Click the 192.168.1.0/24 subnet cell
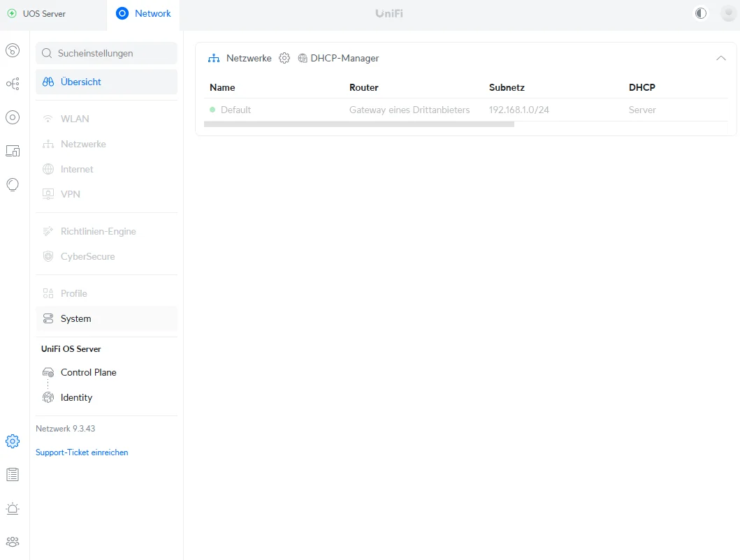Image resolution: width=740 pixels, height=560 pixels. point(518,110)
